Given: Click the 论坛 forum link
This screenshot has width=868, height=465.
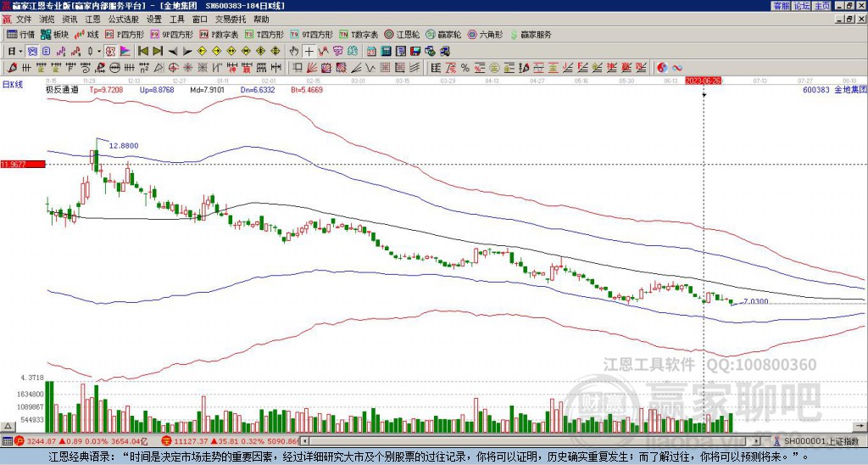Looking at the screenshot, I should pos(802,6).
